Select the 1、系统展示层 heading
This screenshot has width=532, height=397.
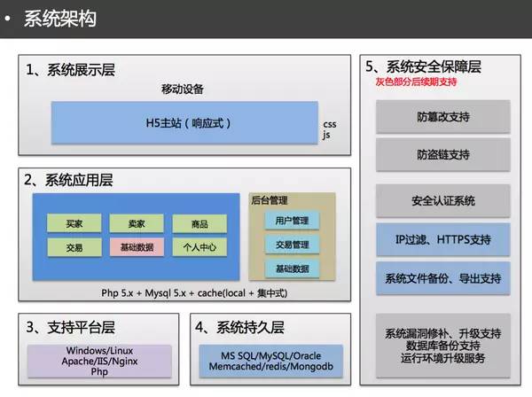71,70
